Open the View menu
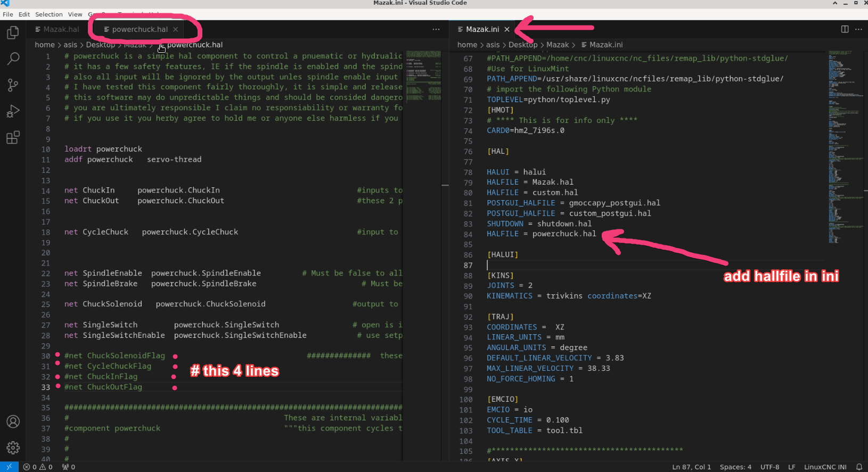The image size is (868, 472). [75, 14]
